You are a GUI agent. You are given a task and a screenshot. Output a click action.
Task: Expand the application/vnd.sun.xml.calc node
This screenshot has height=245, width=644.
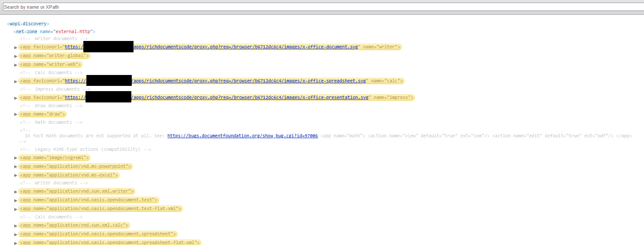tap(16, 226)
